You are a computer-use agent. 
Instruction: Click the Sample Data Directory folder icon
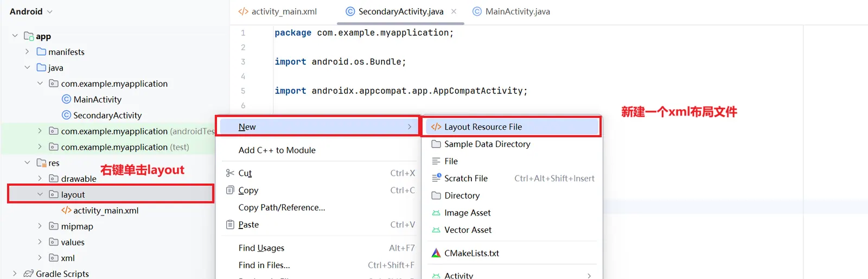click(436, 144)
